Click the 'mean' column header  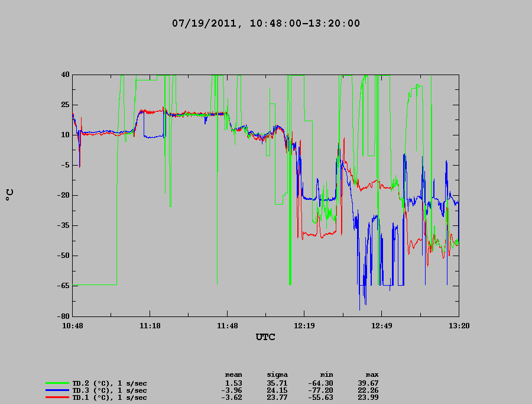(x=233, y=375)
